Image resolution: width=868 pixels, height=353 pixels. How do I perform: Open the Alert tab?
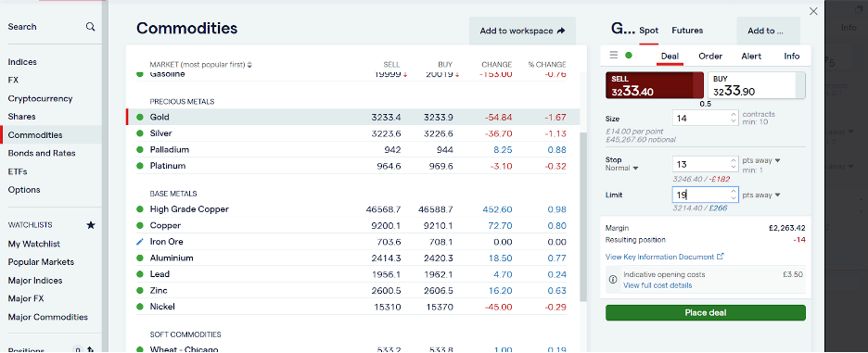click(751, 56)
